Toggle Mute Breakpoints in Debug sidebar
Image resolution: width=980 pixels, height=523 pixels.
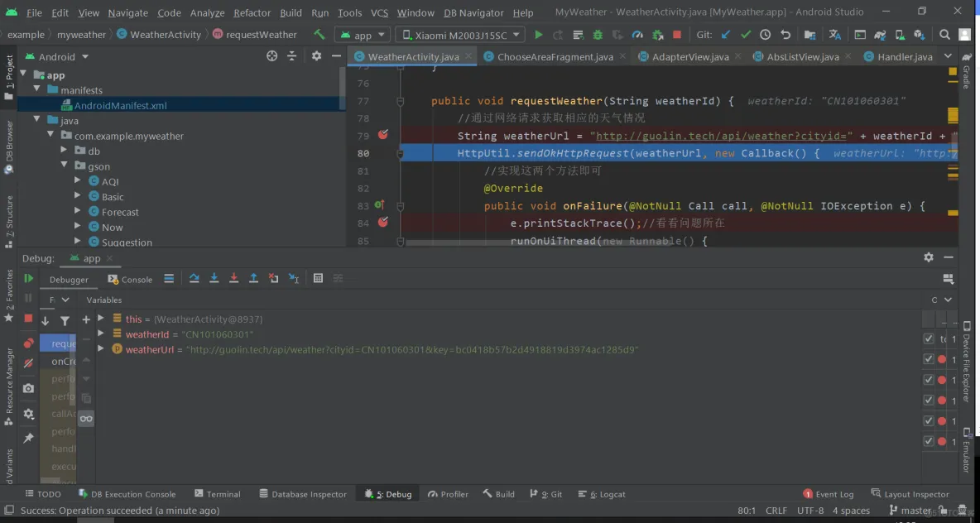28,363
